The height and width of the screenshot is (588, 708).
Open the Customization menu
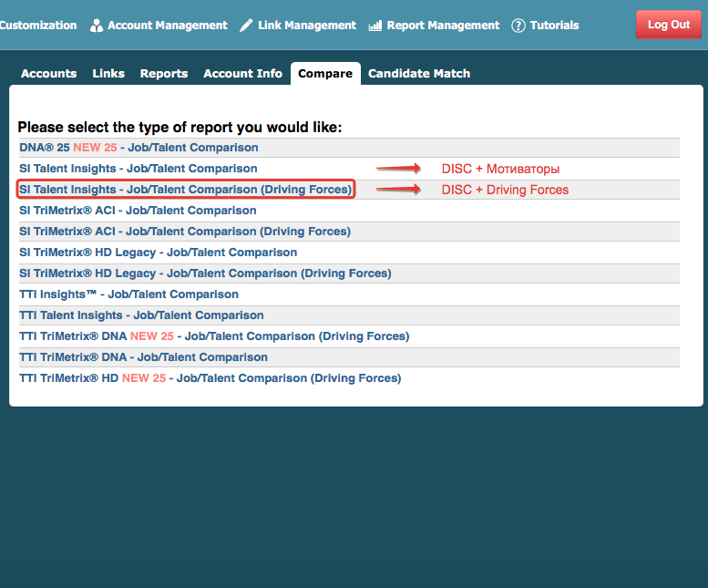click(38, 26)
